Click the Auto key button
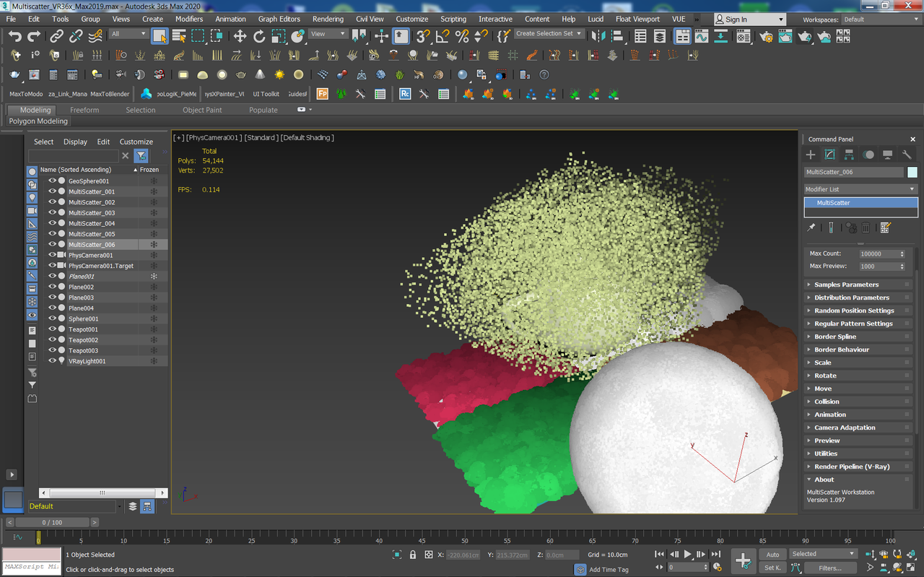 [772, 555]
